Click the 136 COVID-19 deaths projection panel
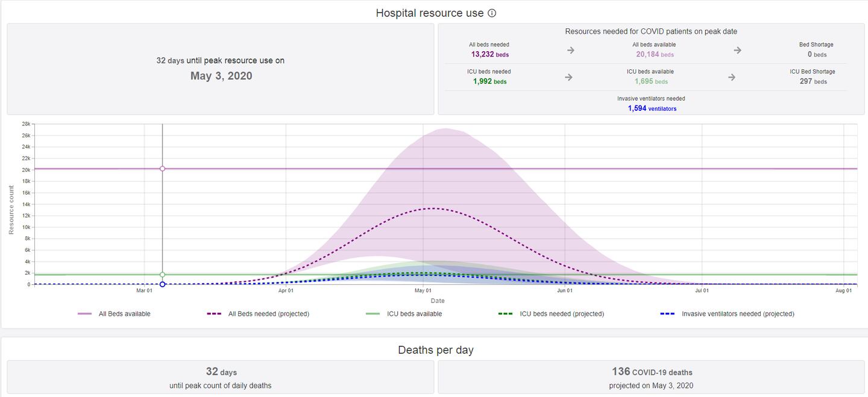Screen dimensions: 868x397 [x=651, y=378]
